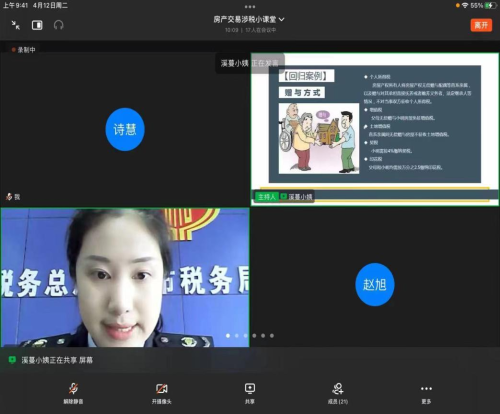Click the Wi-Fi status icon
The height and width of the screenshot is (414, 500).
465,6
